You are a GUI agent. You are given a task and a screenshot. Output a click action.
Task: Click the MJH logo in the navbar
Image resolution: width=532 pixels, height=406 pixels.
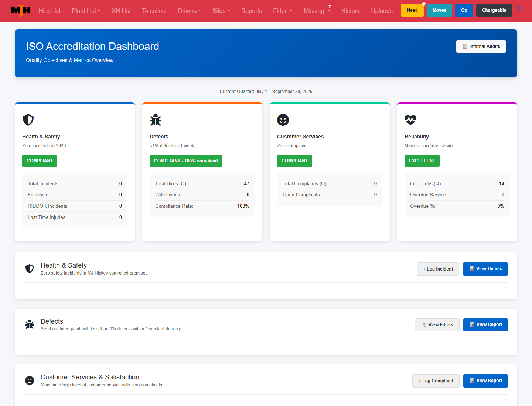click(21, 10)
